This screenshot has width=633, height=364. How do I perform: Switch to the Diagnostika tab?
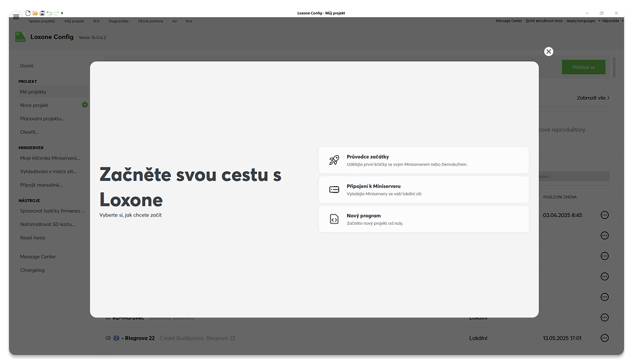click(x=118, y=21)
